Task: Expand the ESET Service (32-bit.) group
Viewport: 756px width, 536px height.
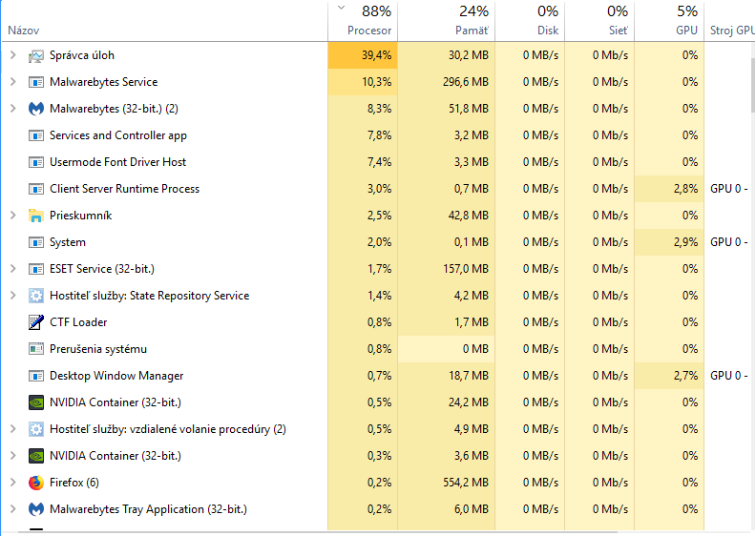Action: (x=13, y=269)
